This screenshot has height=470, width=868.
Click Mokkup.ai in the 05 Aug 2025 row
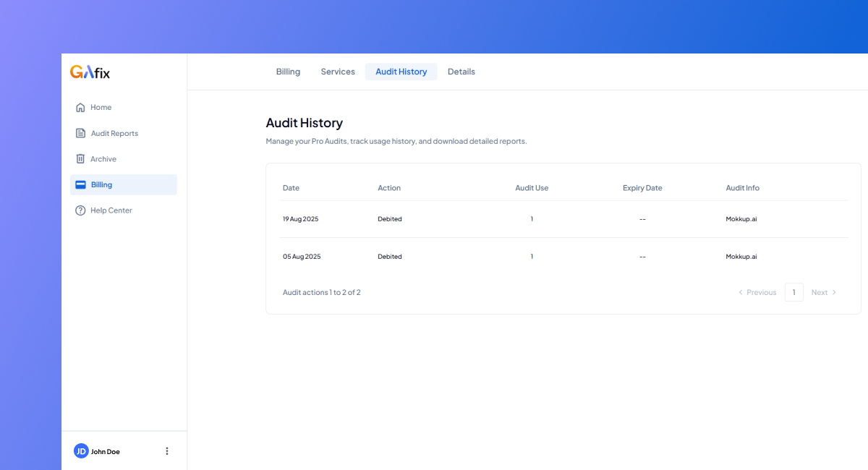tap(741, 257)
